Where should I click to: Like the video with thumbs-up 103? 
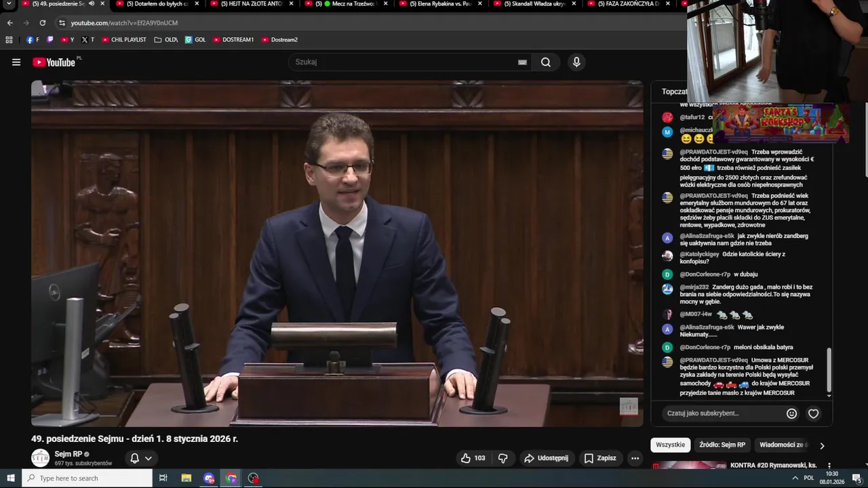(x=473, y=458)
